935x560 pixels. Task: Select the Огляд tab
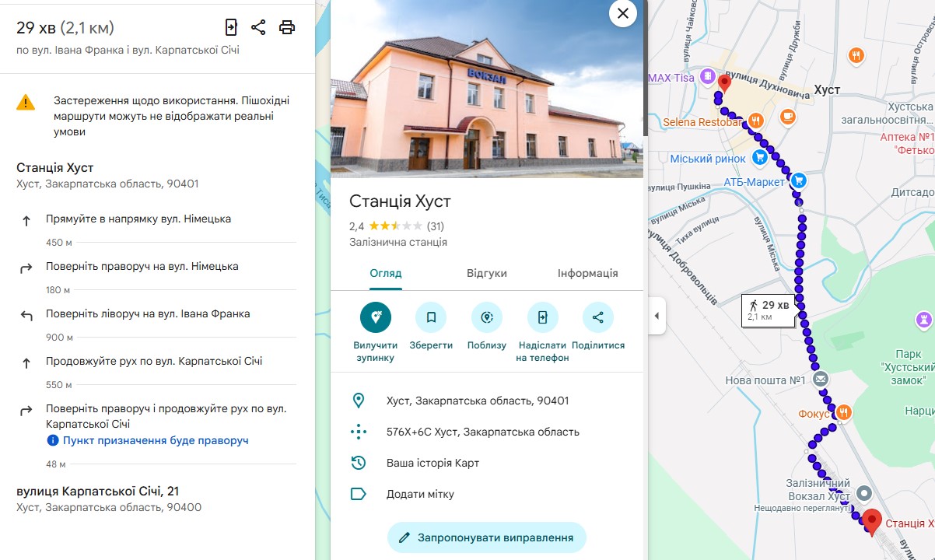coord(386,273)
